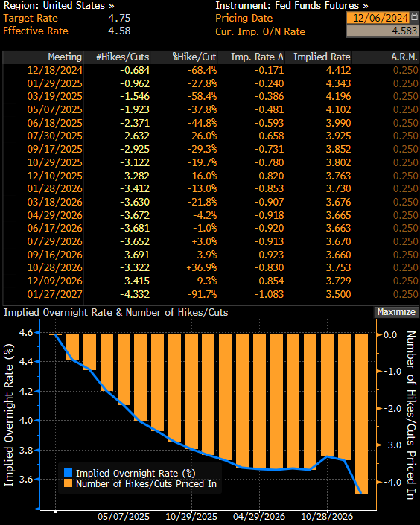
Task: Maximize the implied rate chart
Action: coord(396,312)
